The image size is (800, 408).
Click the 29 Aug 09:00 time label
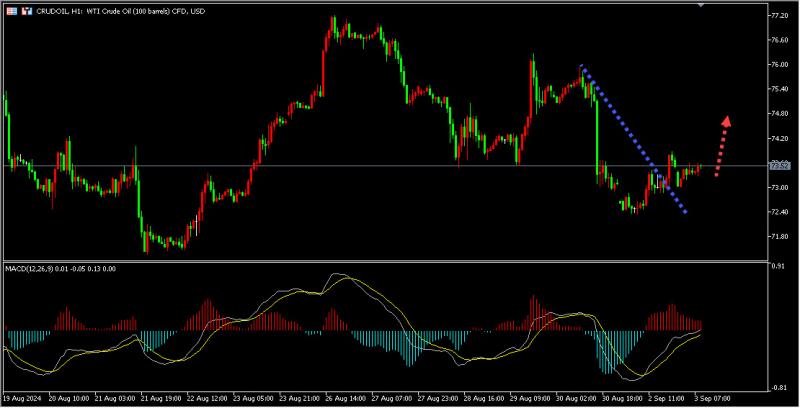pyautogui.click(x=530, y=398)
